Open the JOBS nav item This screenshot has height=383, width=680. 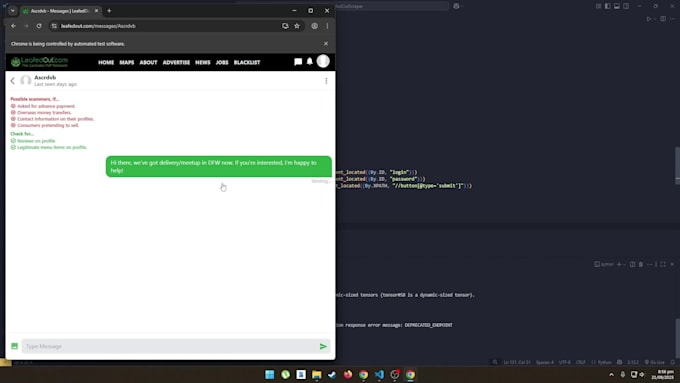click(222, 62)
